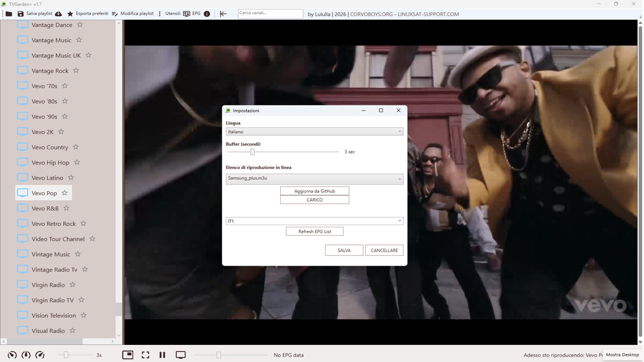Select fast speed gauge icon
This screenshot has height=362, width=644.
[x=40, y=355]
